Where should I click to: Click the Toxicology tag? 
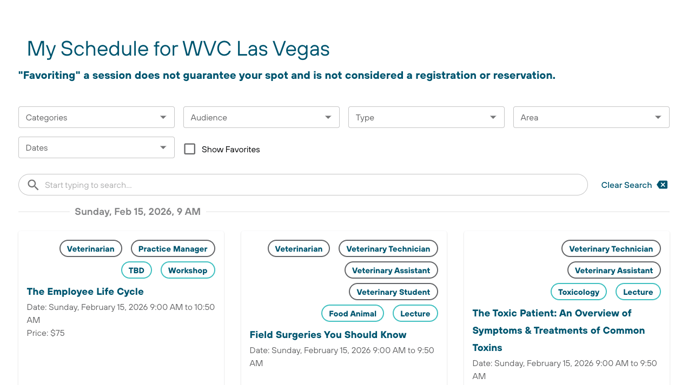point(578,292)
